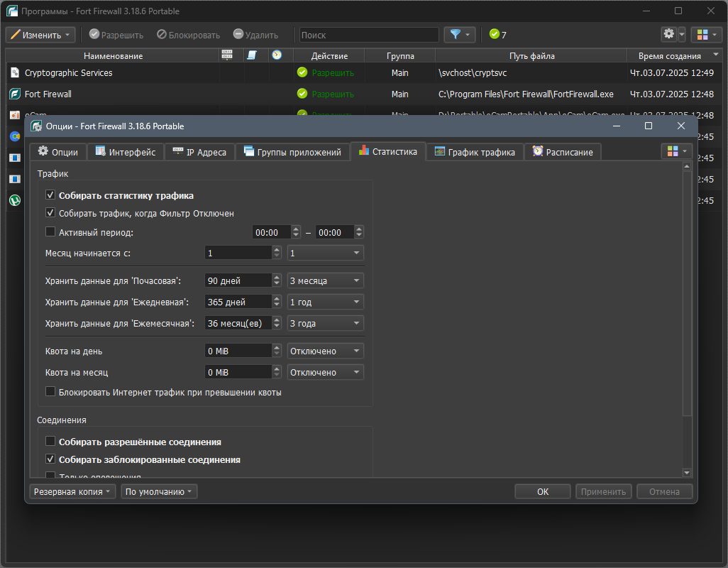This screenshot has width=728, height=568.
Task: Open the dropdown arrow next to the filter funnel
Action: click(x=468, y=35)
